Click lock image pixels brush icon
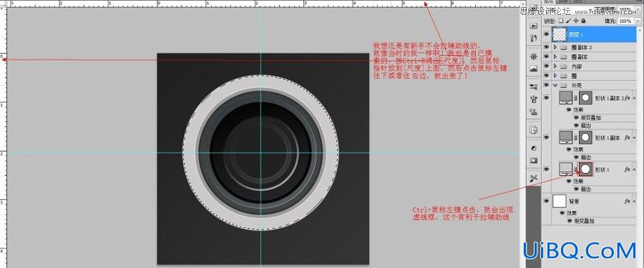 pyautogui.click(x=568, y=21)
